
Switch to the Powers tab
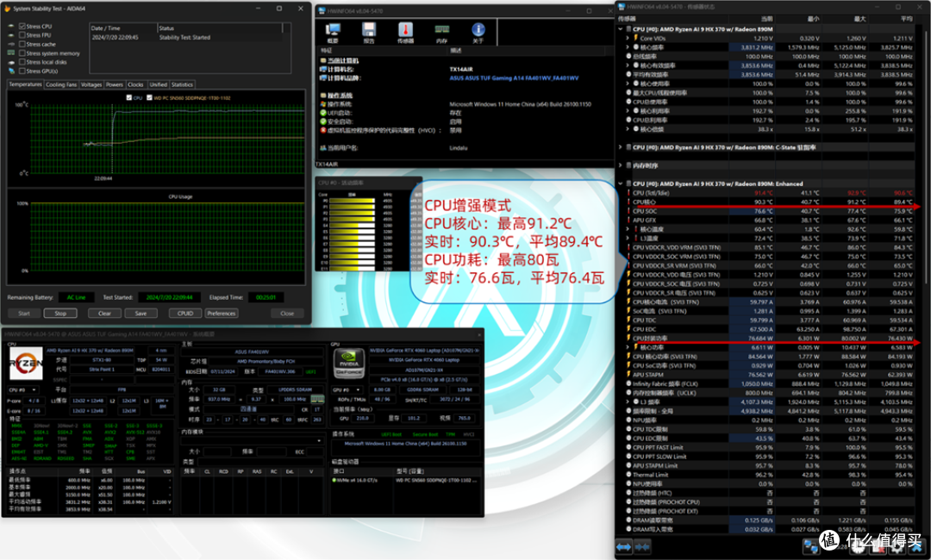[115, 84]
